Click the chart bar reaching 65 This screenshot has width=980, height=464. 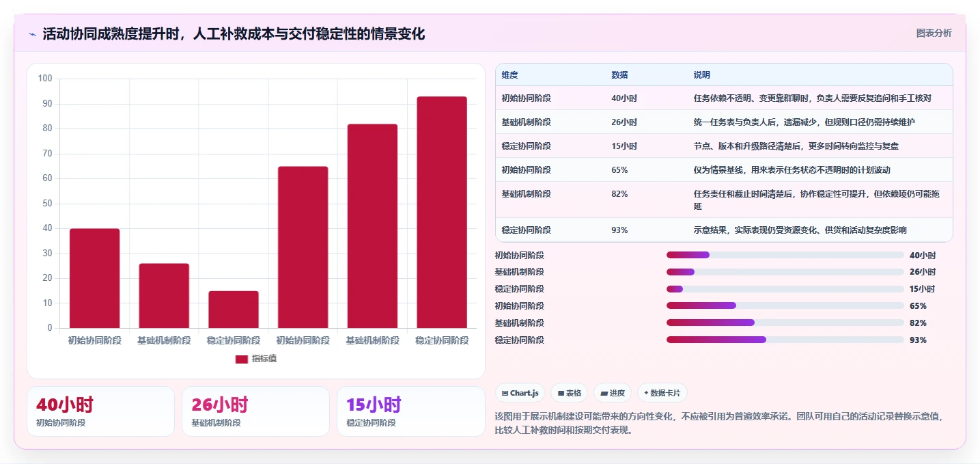click(303, 247)
